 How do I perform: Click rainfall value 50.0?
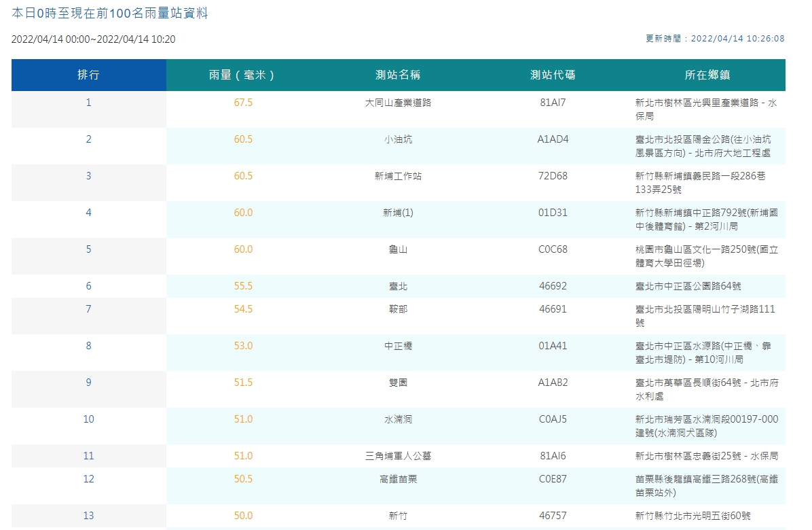243,516
